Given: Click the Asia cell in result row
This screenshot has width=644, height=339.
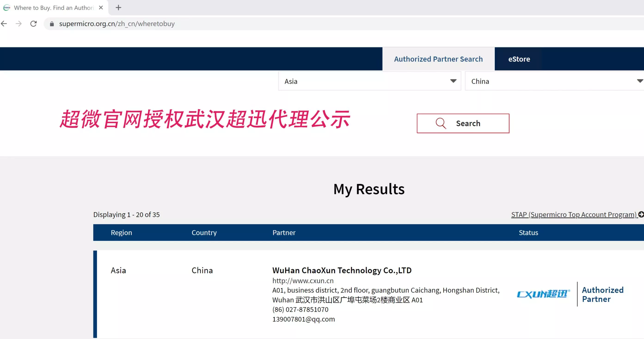Looking at the screenshot, I should click(118, 271).
